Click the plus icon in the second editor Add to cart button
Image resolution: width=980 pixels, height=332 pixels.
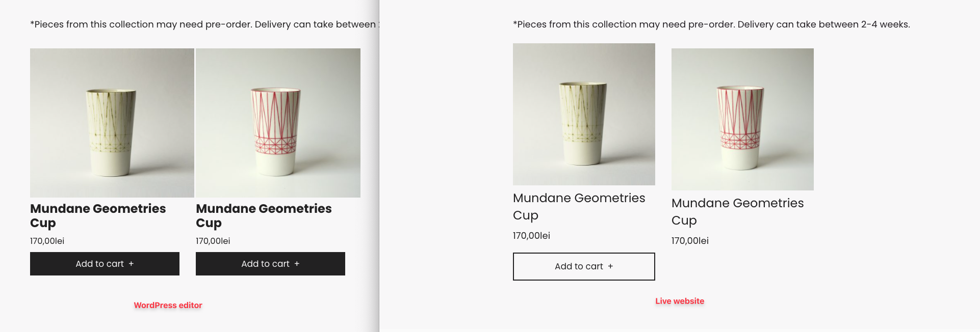[x=298, y=263]
